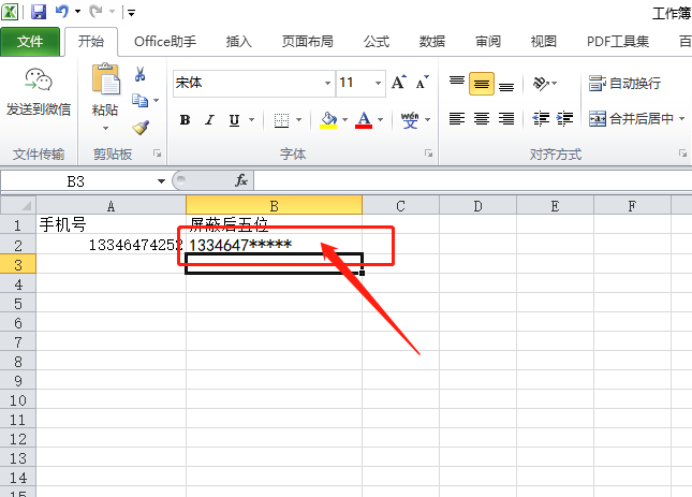
Task: Open the 视图 tab
Action: click(543, 41)
